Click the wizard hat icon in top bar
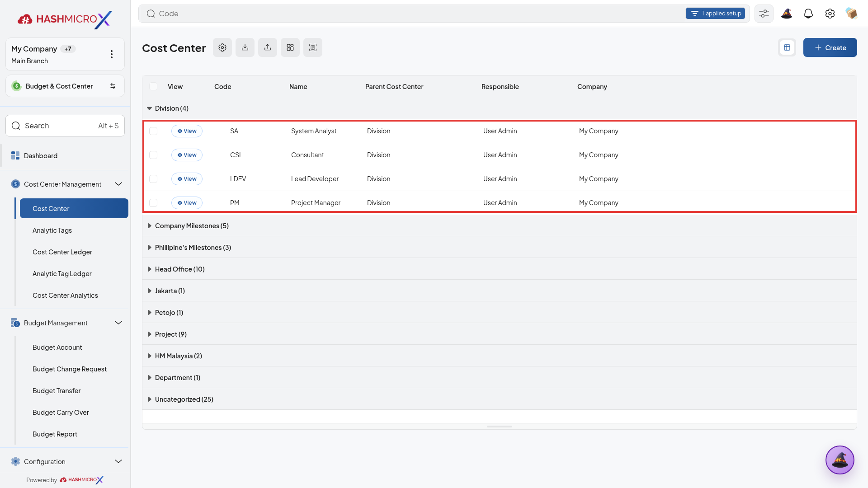The width and height of the screenshot is (868, 488). click(787, 14)
